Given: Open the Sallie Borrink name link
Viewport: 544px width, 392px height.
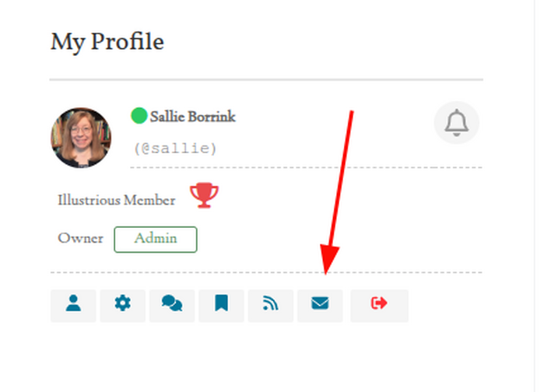Looking at the screenshot, I should [x=192, y=117].
